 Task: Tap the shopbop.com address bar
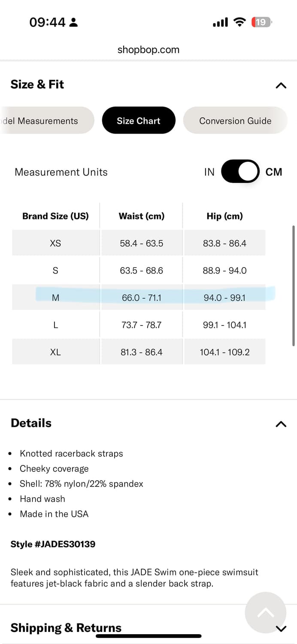148,50
